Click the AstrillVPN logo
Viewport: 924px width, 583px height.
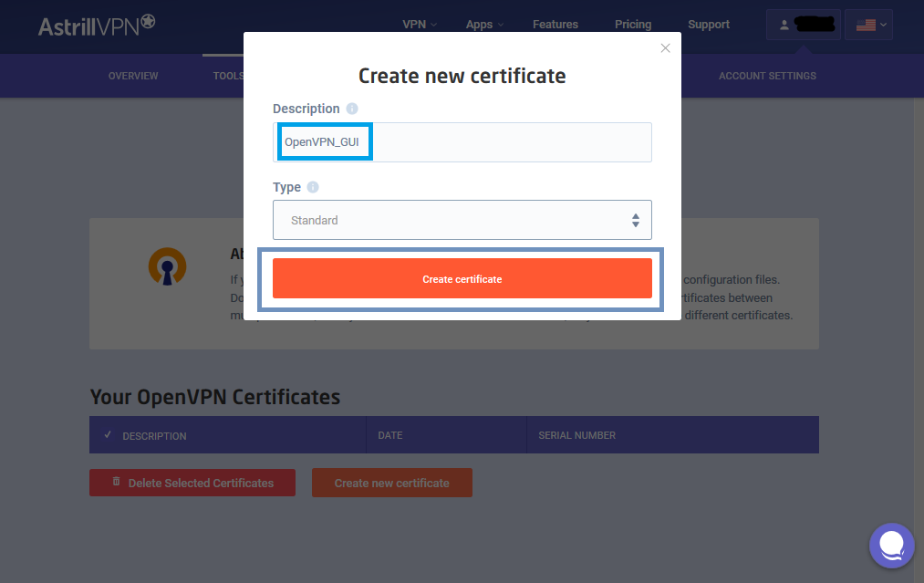click(x=97, y=26)
